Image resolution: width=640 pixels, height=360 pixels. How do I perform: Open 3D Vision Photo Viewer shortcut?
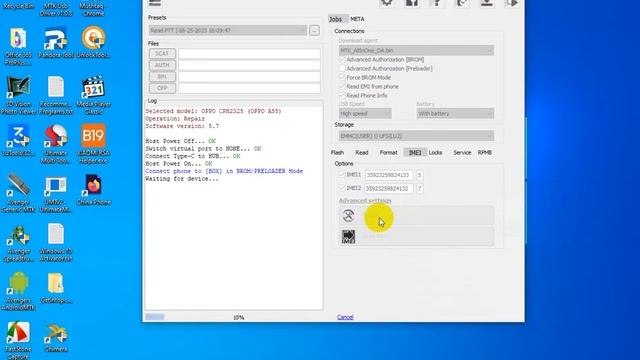(x=18, y=95)
